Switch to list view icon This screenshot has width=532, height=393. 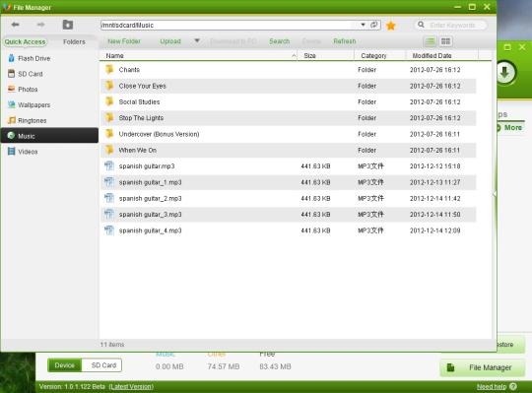[431, 41]
